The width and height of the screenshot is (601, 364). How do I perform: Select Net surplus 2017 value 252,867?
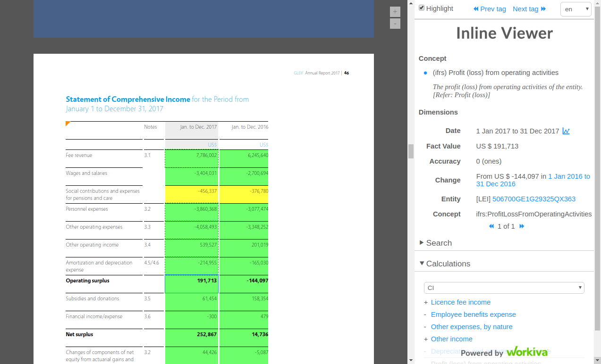tap(192, 338)
